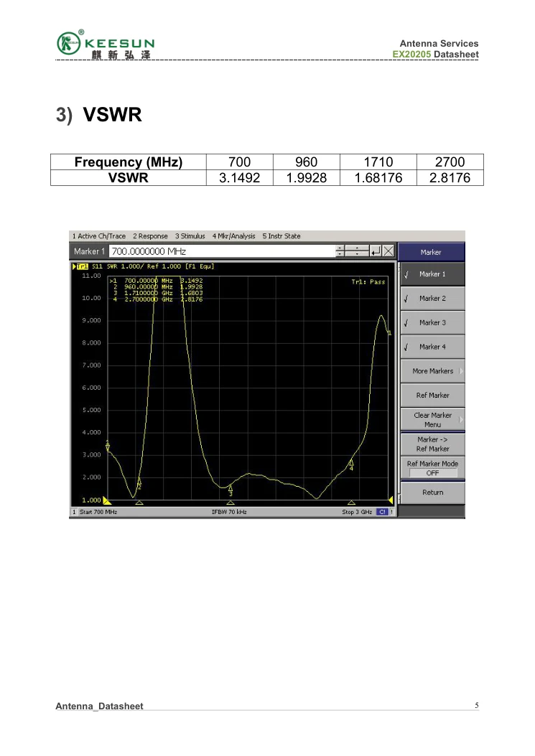Click the IFBW 70 kHz status text

pyautogui.click(x=229, y=512)
